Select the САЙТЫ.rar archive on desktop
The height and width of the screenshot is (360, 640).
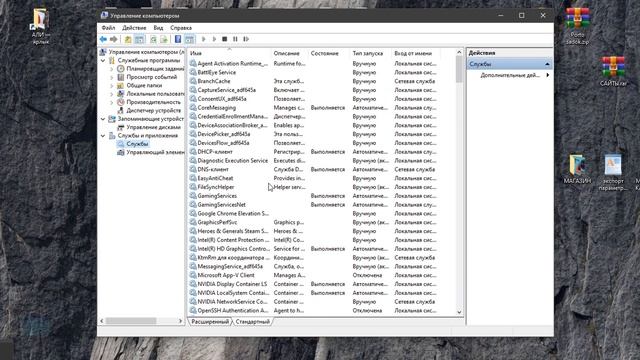(x=613, y=71)
